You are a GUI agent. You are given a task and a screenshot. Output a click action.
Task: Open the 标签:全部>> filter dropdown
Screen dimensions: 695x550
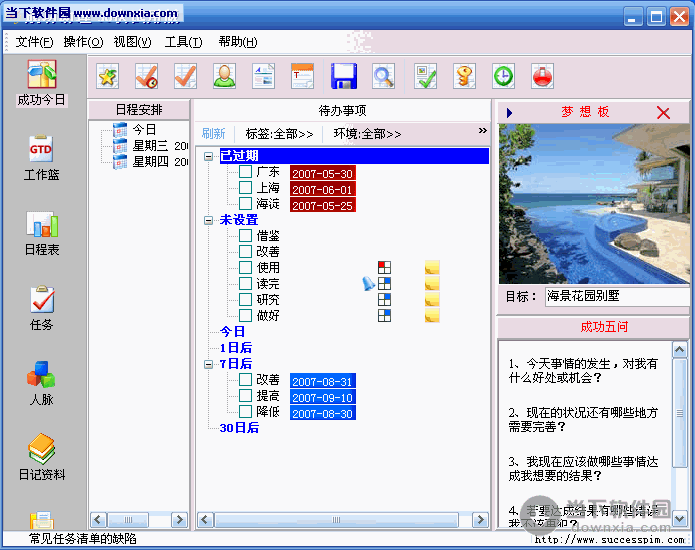point(279,133)
